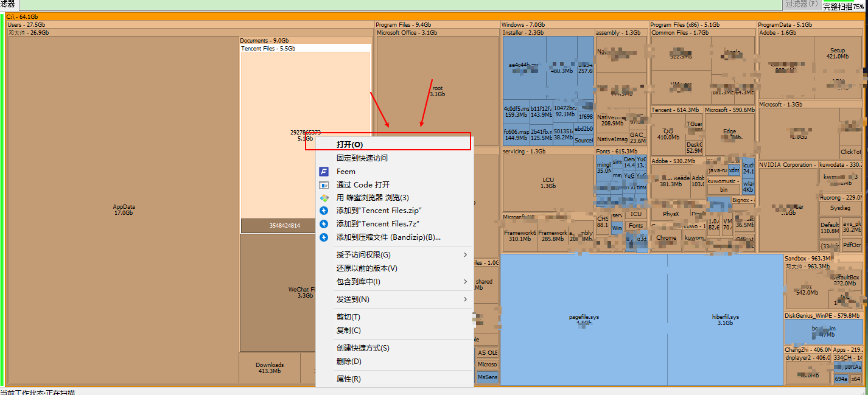Click the AppData 17.0Gb folder block
Image resolution: width=868 pixels, height=395 pixels.
coord(124,210)
